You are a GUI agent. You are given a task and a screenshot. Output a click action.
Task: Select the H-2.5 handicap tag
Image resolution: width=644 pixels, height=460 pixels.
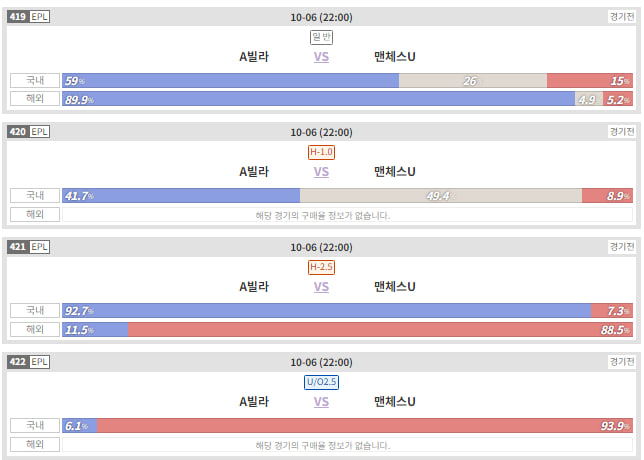(321, 267)
